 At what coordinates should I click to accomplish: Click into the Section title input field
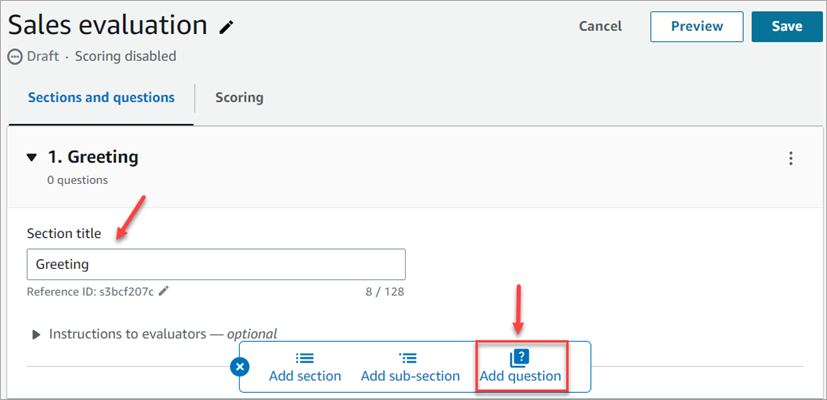click(x=216, y=264)
